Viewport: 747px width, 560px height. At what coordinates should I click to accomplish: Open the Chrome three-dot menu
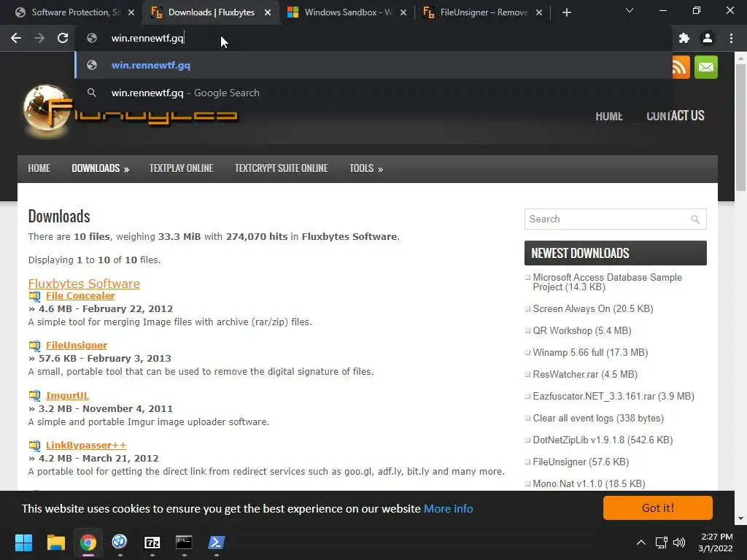731,38
